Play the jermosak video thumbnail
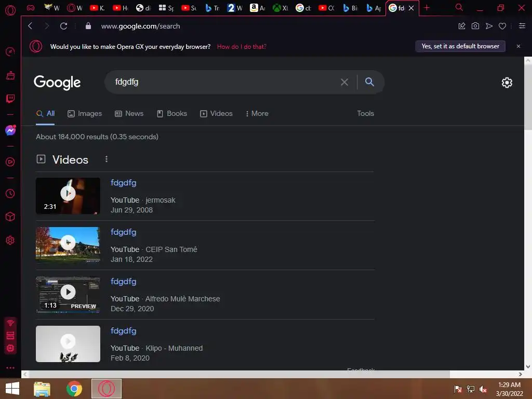Viewport: 532px width, 399px height. click(68, 196)
